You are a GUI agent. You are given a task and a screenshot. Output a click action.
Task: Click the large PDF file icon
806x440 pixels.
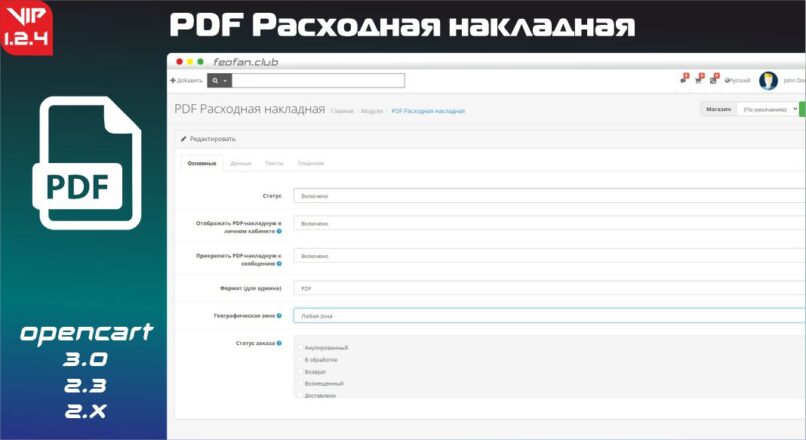pyautogui.click(x=87, y=163)
